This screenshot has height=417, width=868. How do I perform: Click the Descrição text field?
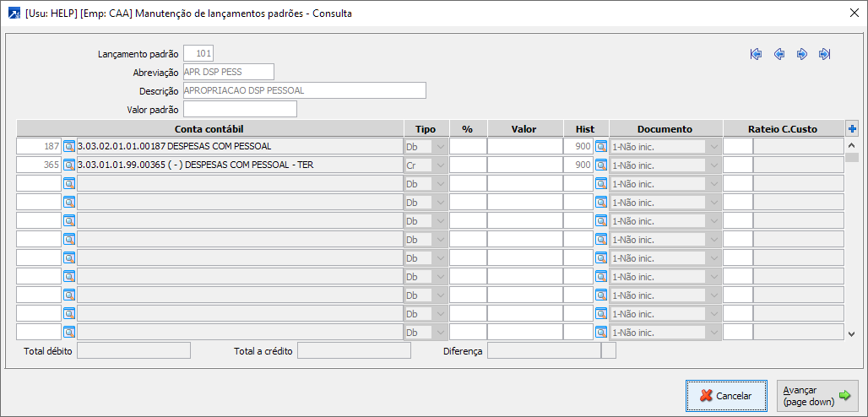[x=304, y=90]
